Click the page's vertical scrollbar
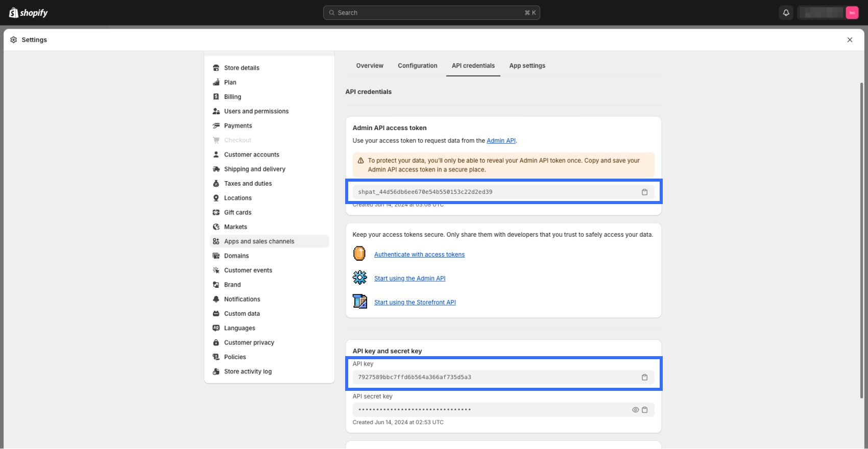 [862, 240]
